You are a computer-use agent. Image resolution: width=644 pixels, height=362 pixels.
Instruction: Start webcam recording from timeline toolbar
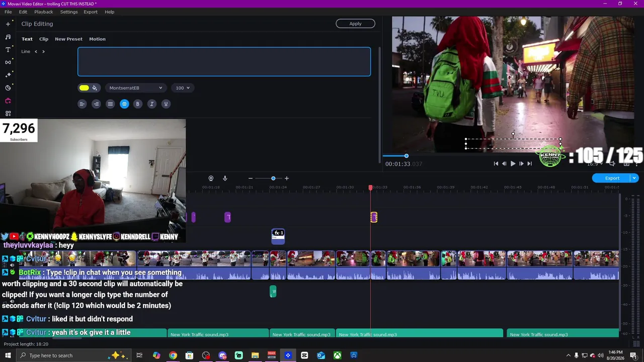[x=211, y=178]
